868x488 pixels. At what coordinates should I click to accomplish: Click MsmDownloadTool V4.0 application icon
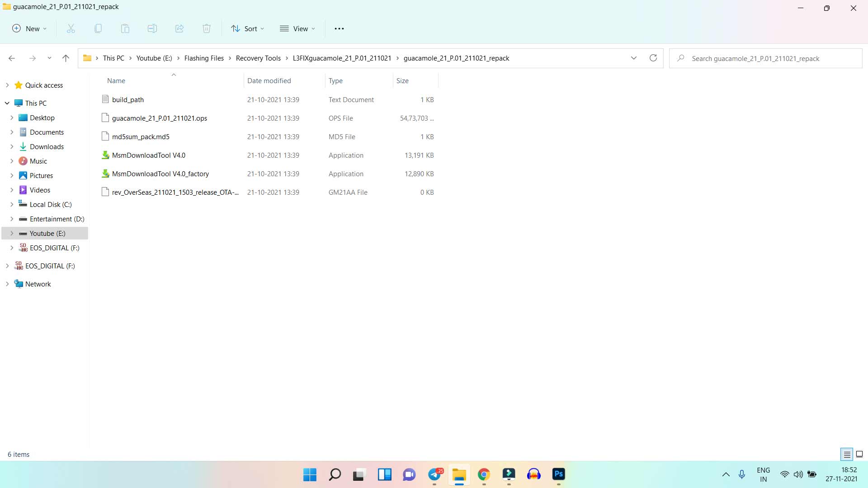tap(105, 155)
